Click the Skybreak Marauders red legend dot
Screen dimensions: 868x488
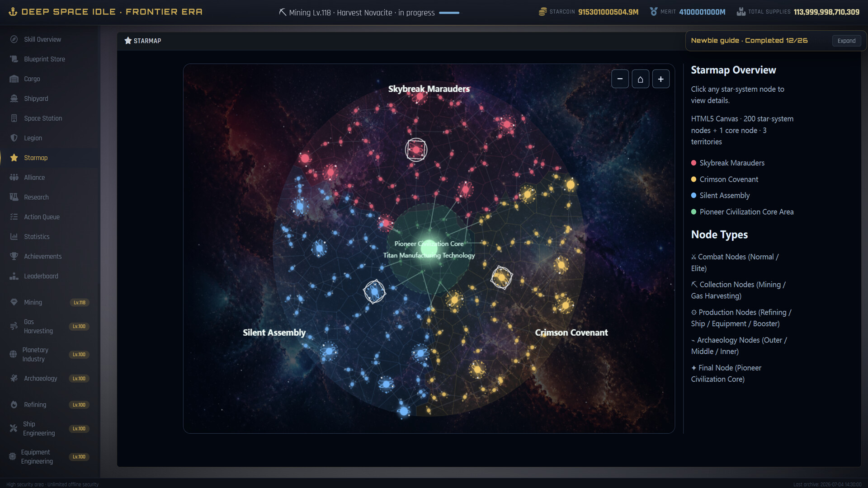click(693, 163)
